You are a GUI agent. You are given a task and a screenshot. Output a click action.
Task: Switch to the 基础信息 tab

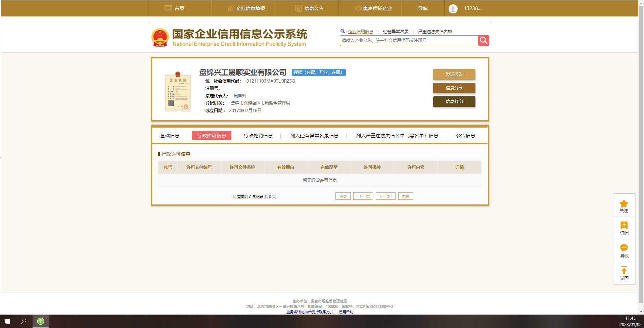(x=170, y=136)
